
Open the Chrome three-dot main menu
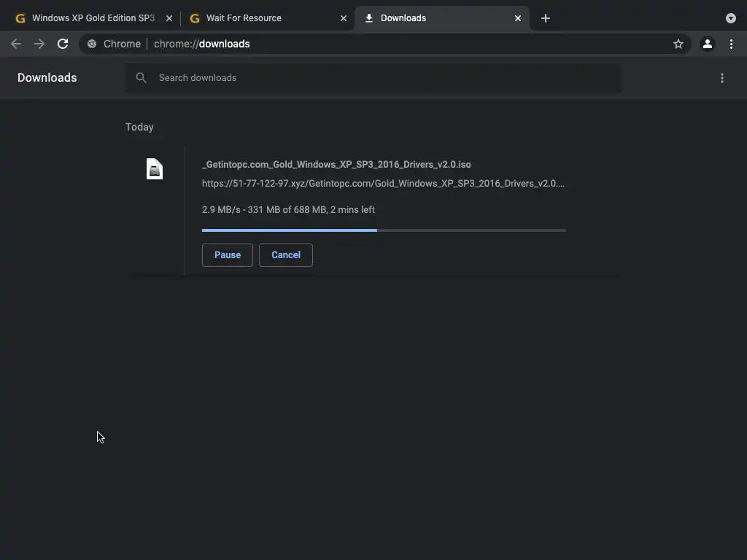pyautogui.click(x=731, y=44)
